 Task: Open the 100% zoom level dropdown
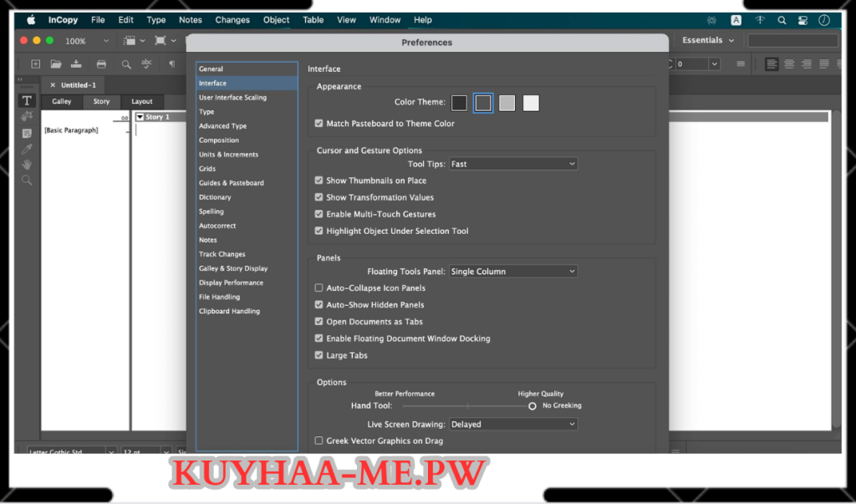click(x=106, y=41)
